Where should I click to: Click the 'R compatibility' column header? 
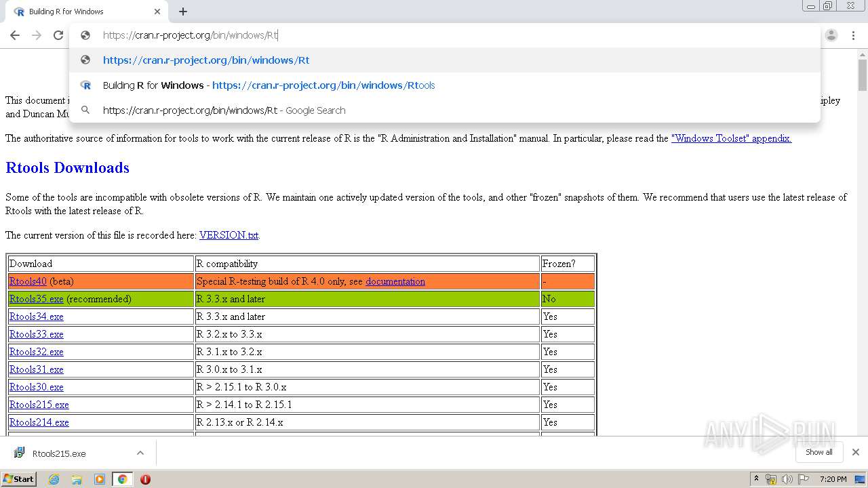click(x=368, y=264)
